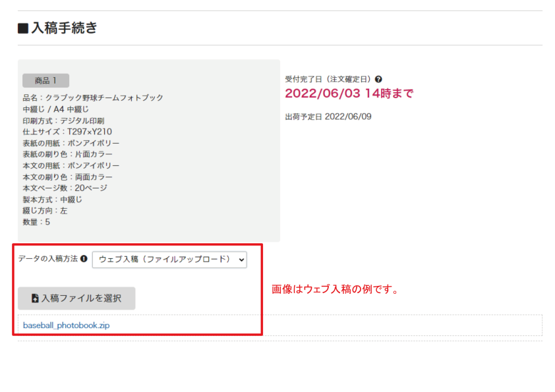Click the 綴じ方向：左 line
Image resolution: width=555 pixels, height=392 pixels.
[x=45, y=211]
